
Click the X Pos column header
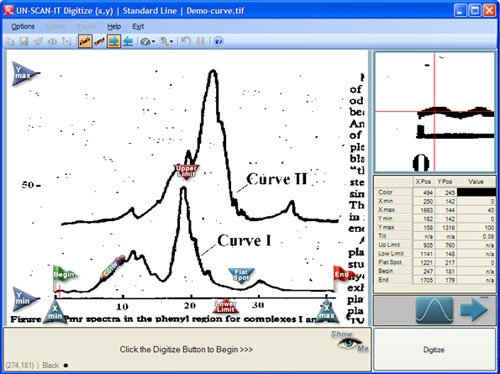click(x=423, y=182)
